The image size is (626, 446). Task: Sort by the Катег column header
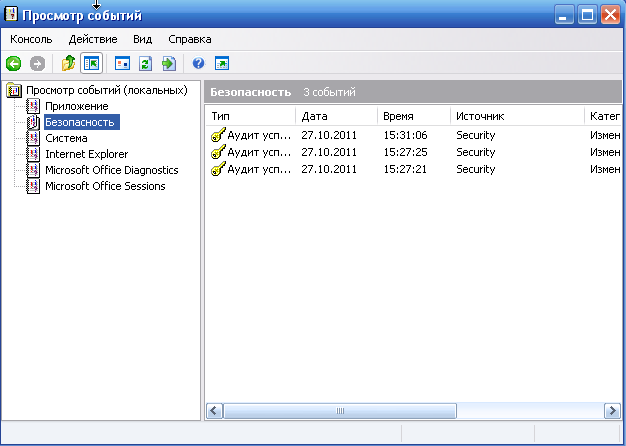pyautogui.click(x=603, y=116)
